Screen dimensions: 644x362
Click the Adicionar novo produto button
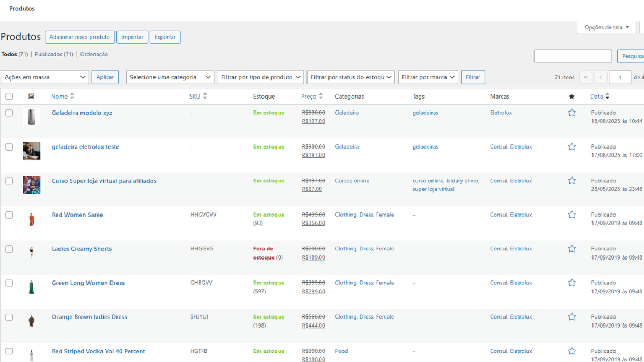(x=79, y=36)
